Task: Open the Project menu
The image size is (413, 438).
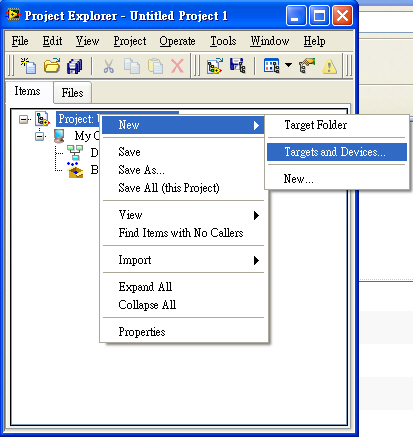Action: [130, 41]
